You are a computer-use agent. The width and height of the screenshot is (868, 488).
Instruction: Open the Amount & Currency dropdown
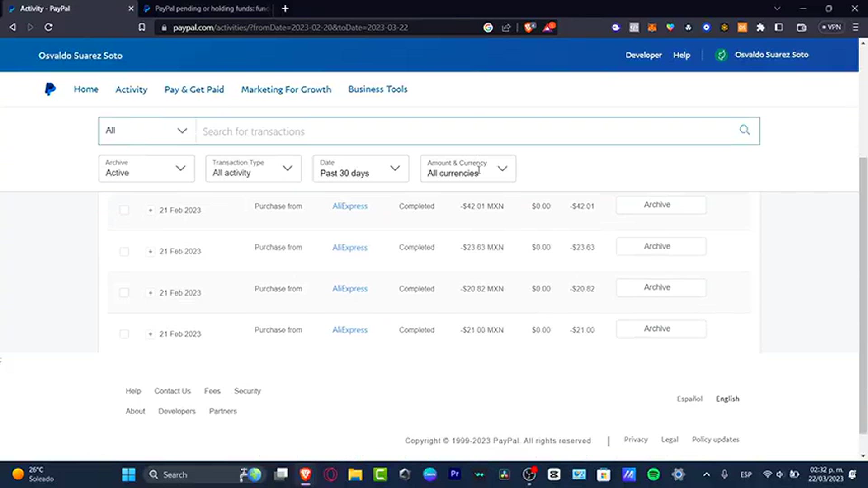tap(468, 168)
